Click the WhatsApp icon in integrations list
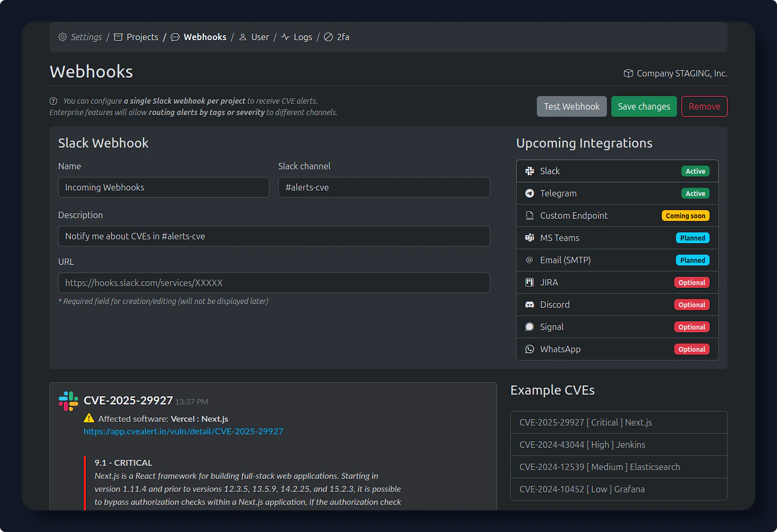The width and height of the screenshot is (777, 532). pos(530,349)
